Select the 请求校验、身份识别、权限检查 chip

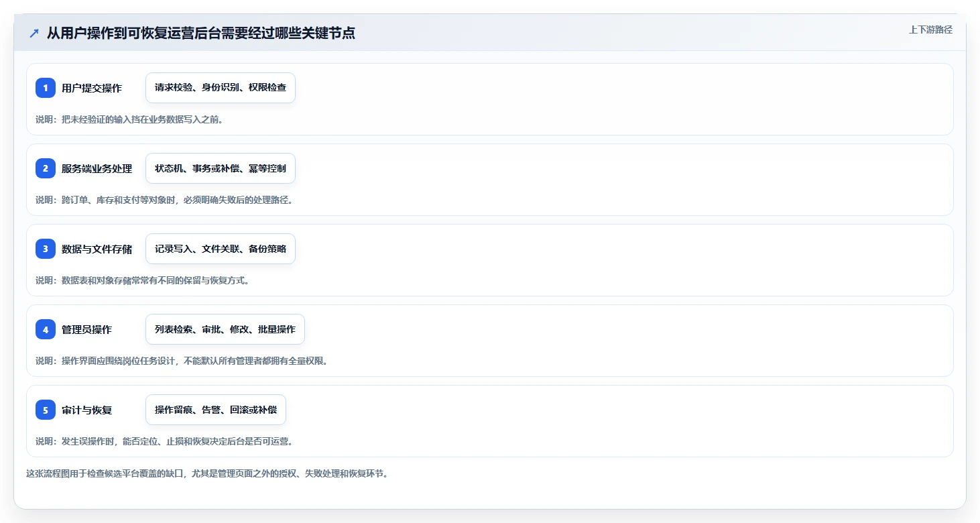pos(221,88)
